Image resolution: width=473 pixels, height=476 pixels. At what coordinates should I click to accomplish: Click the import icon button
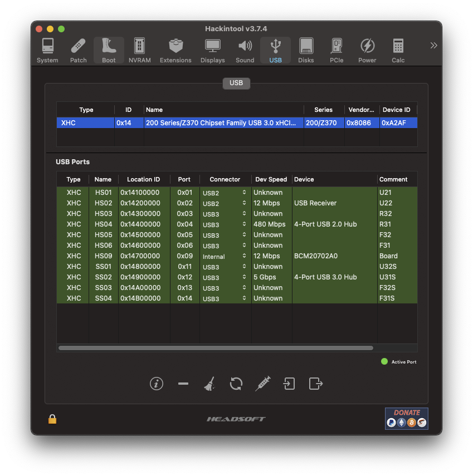pyautogui.click(x=289, y=384)
